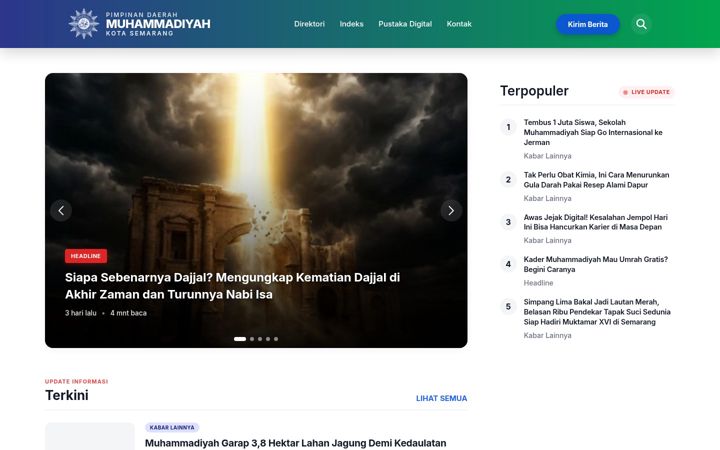Click the Terkini article thumbnail placeholder

(x=90, y=436)
